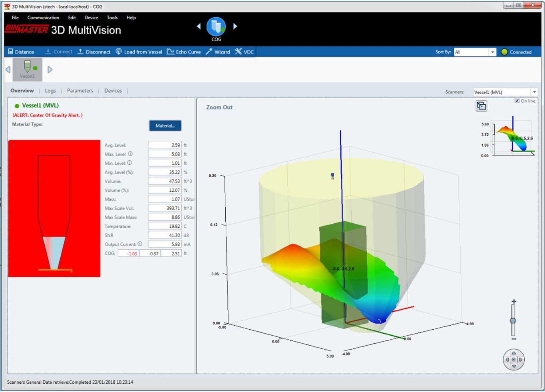
Task: Click the Disconnect toolbar button
Action: [94, 52]
